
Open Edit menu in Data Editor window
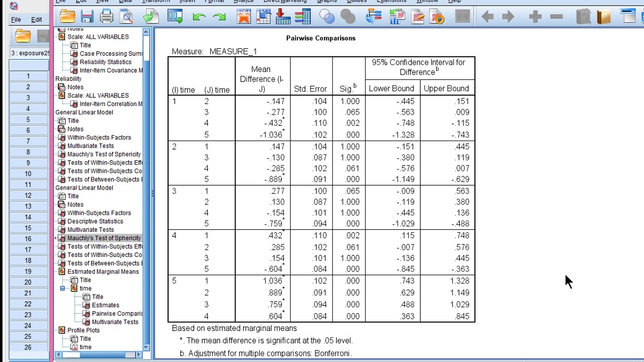pos(36,20)
